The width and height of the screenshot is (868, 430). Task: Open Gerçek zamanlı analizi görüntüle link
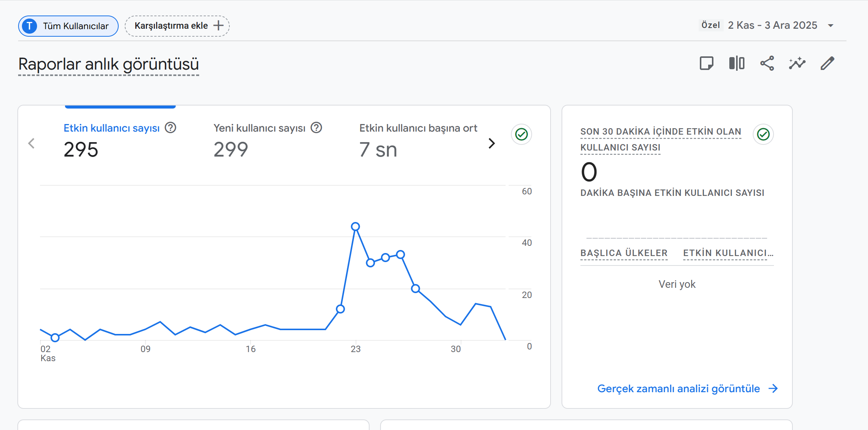[x=679, y=389]
